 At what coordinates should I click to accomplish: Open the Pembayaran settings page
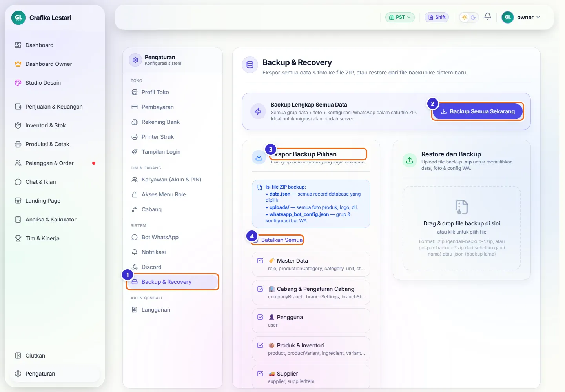[173, 107]
